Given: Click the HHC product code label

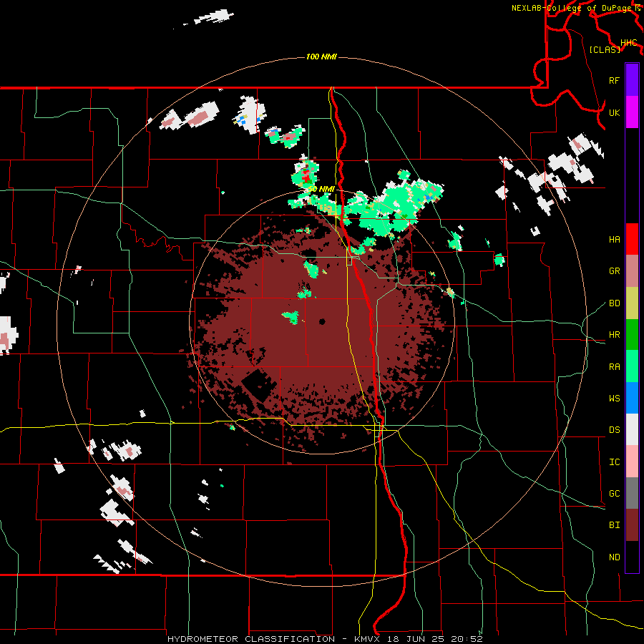Looking at the screenshot, I should tap(629, 42).
